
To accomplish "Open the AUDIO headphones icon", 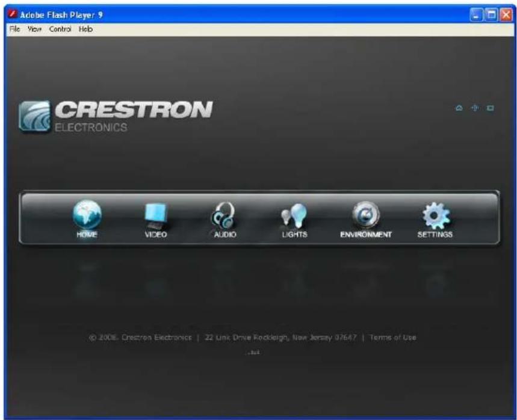I will tap(223, 215).
